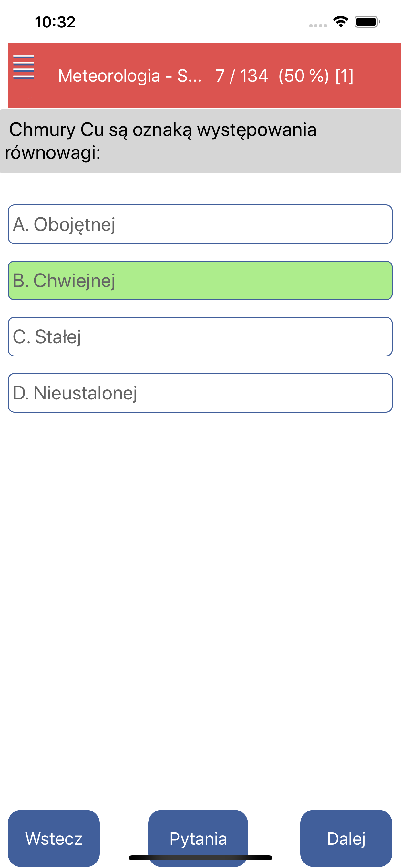Viewport: 401px width, 868px height.
Task: Tap the empty area below the answers
Action: pos(200,606)
